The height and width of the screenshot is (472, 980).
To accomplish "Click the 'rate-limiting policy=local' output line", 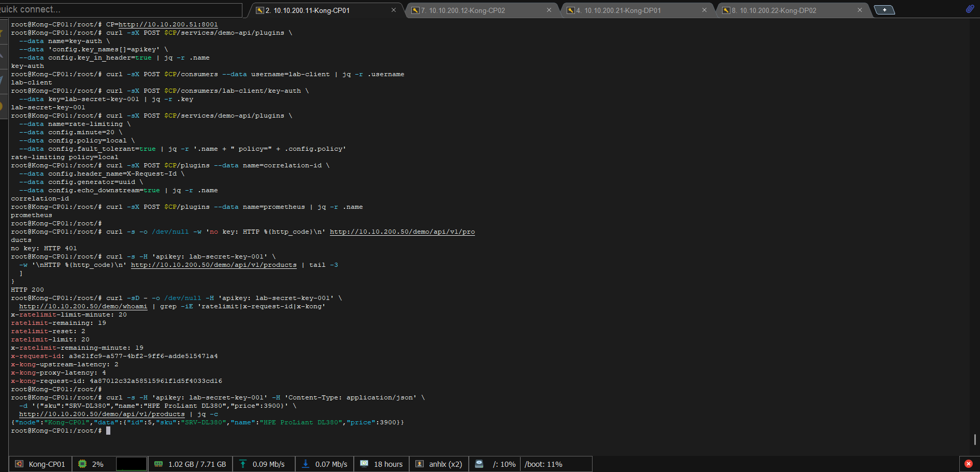I will [x=65, y=157].
